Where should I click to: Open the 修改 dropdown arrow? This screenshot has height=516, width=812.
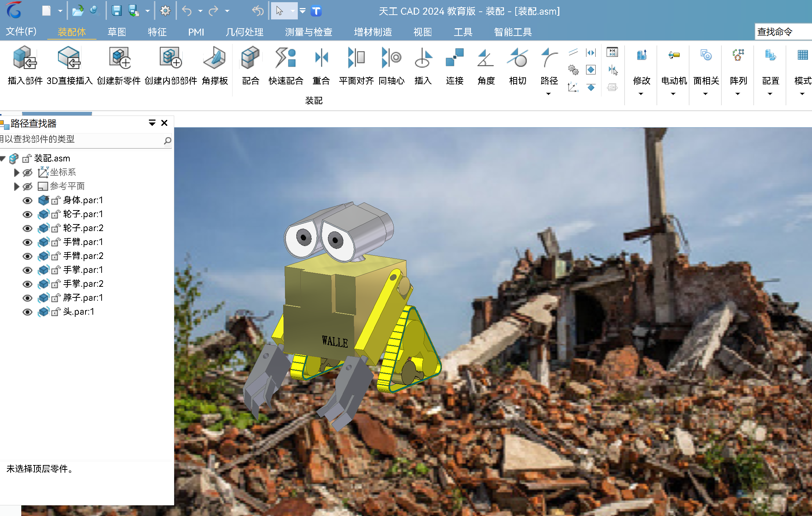pos(641,94)
